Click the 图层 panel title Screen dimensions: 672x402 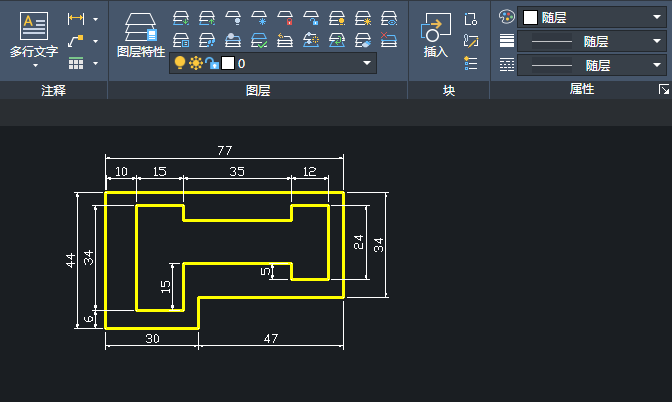[258, 90]
